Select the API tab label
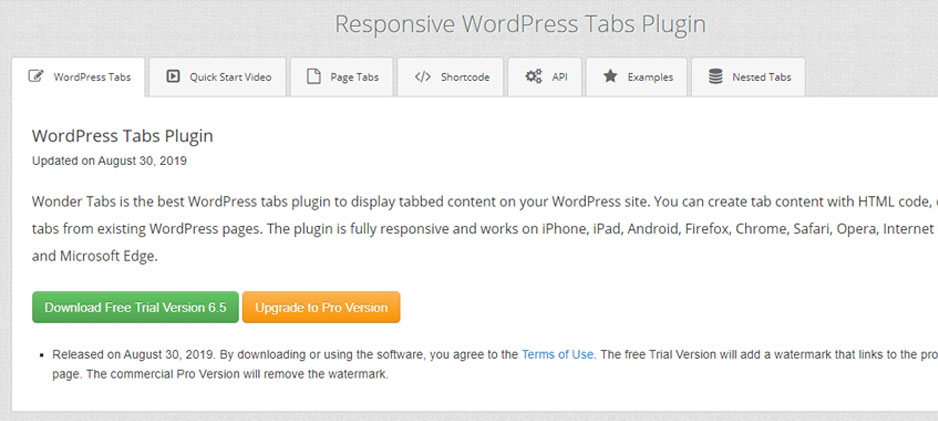 pos(559,77)
